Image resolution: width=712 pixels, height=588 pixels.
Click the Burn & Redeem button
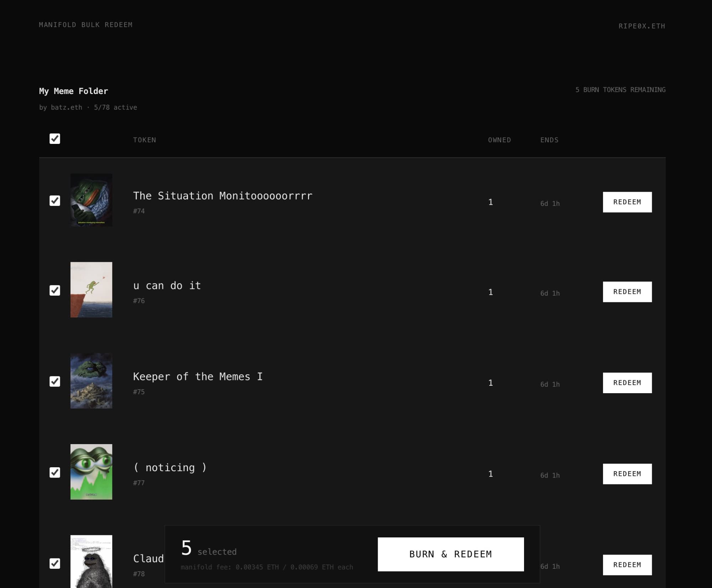(x=451, y=554)
